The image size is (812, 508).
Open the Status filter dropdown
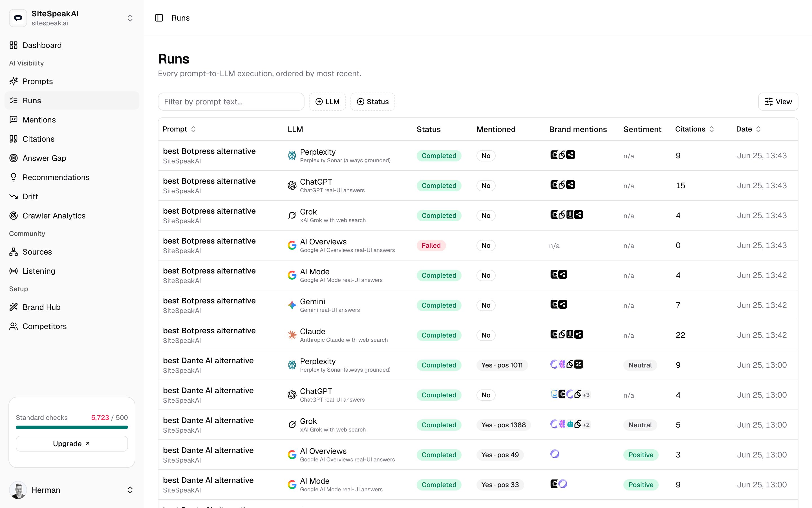click(x=372, y=102)
